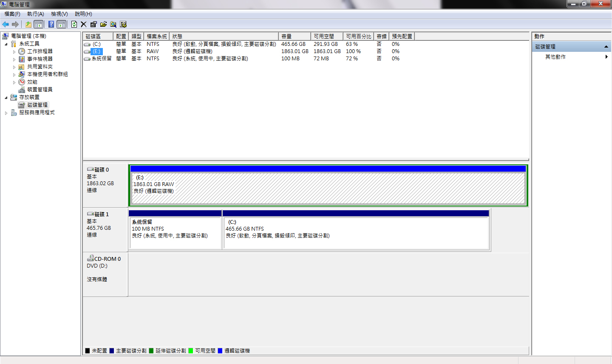Click the 磁碟 0 disk label
This screenshot has height=364, width=612.
tap(102, 170)
